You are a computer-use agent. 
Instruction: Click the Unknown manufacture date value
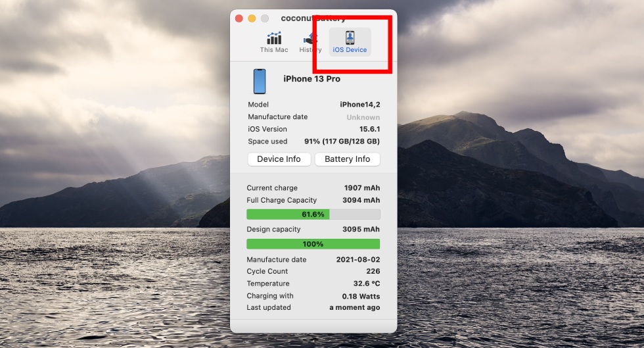363,117
